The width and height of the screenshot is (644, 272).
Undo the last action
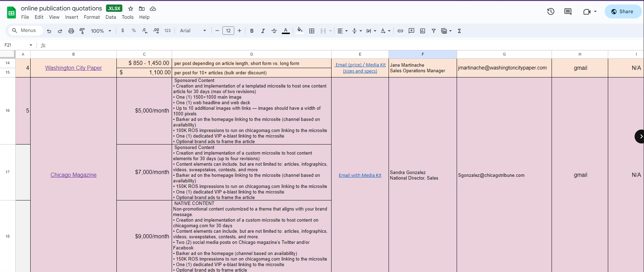[x=49, y=31]
